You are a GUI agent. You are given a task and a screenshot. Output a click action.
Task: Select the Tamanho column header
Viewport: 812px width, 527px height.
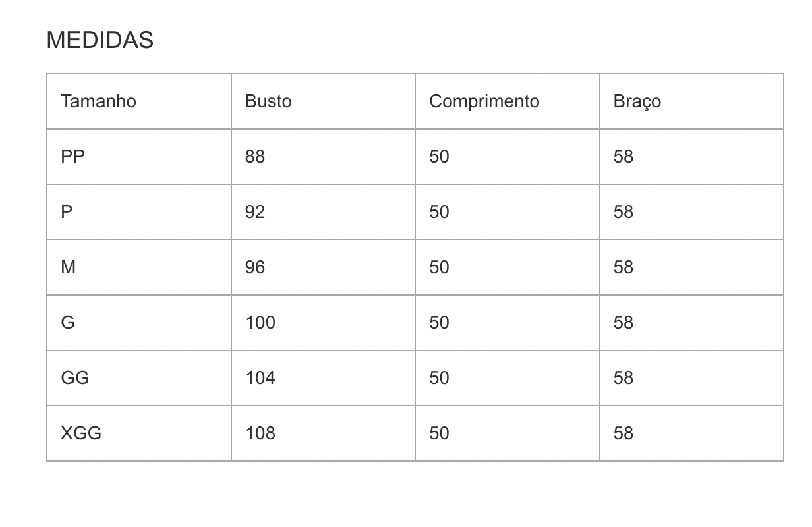98,101
